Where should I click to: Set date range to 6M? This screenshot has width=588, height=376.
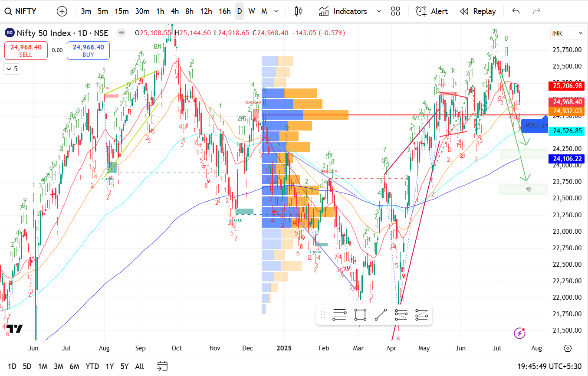click(75, 366)
